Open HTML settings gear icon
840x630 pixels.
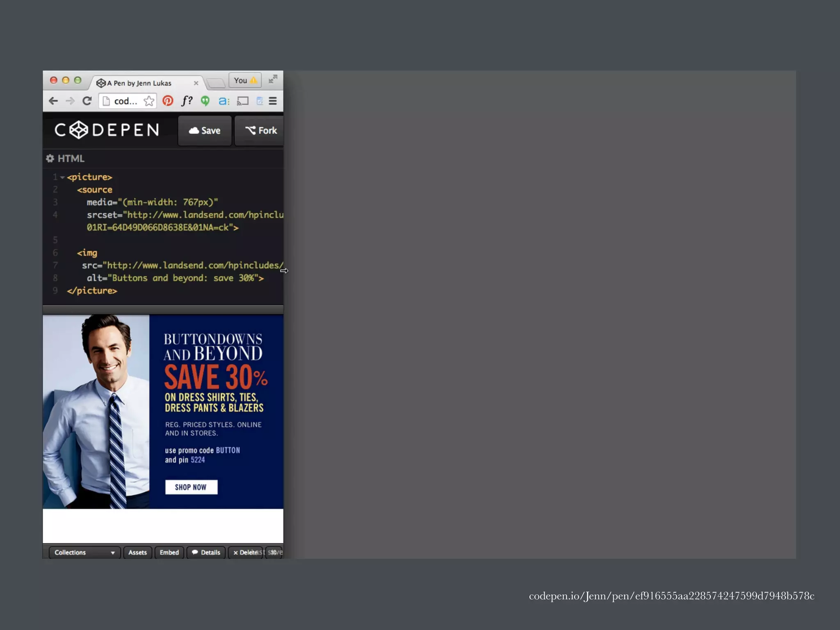pos(50,158)
